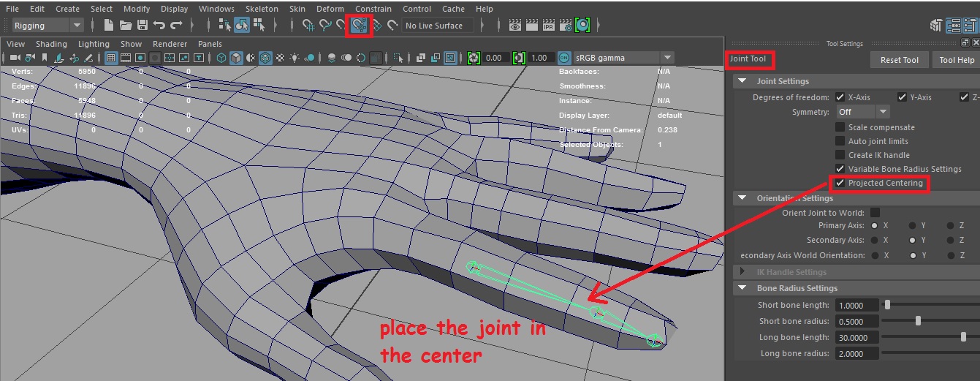Enable Create IK handle checkbox
Image resolution: width=980 pixels, height=381 pixels.
[x=840, y=155]
